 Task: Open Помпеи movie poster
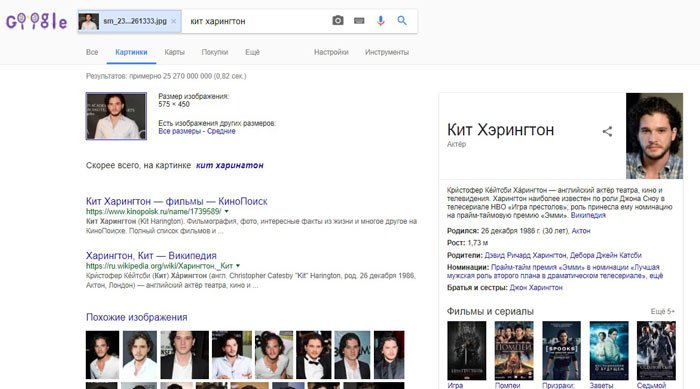tap(514, 351)
